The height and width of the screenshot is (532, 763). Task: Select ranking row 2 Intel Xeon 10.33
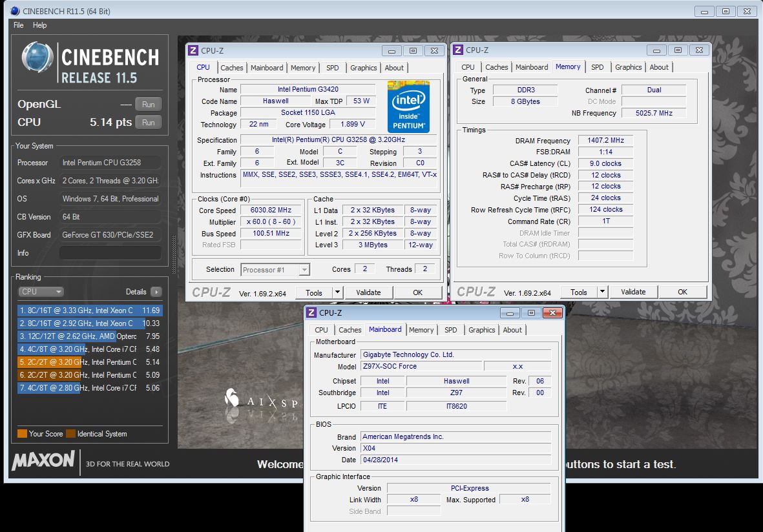click(x=90, y=323)
